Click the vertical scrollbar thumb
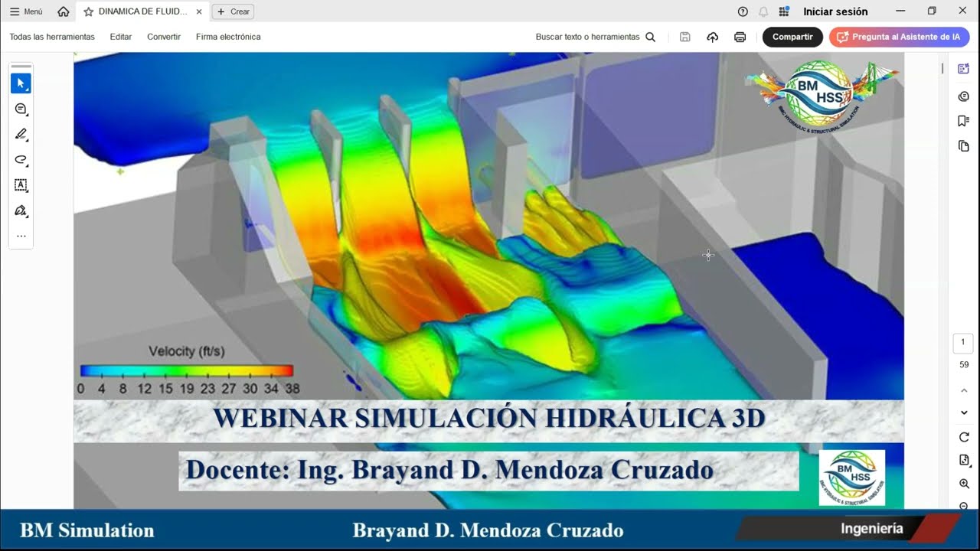 pyautogui.click(x=942, y=68)
